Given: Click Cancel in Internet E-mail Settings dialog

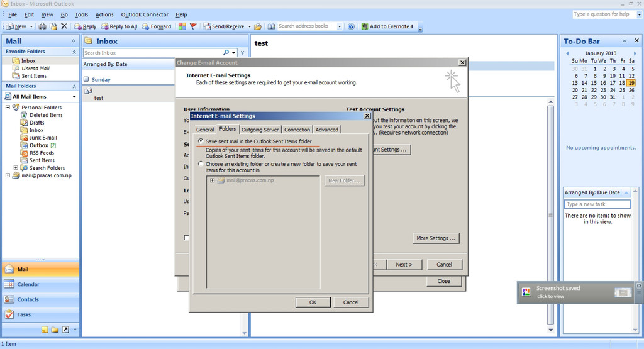Looking at the screenshot, I should coord(351,302).
